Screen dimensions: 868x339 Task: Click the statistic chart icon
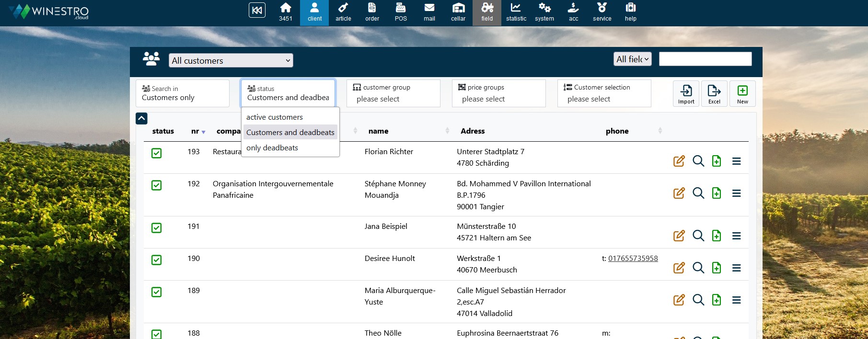[516, 12]
